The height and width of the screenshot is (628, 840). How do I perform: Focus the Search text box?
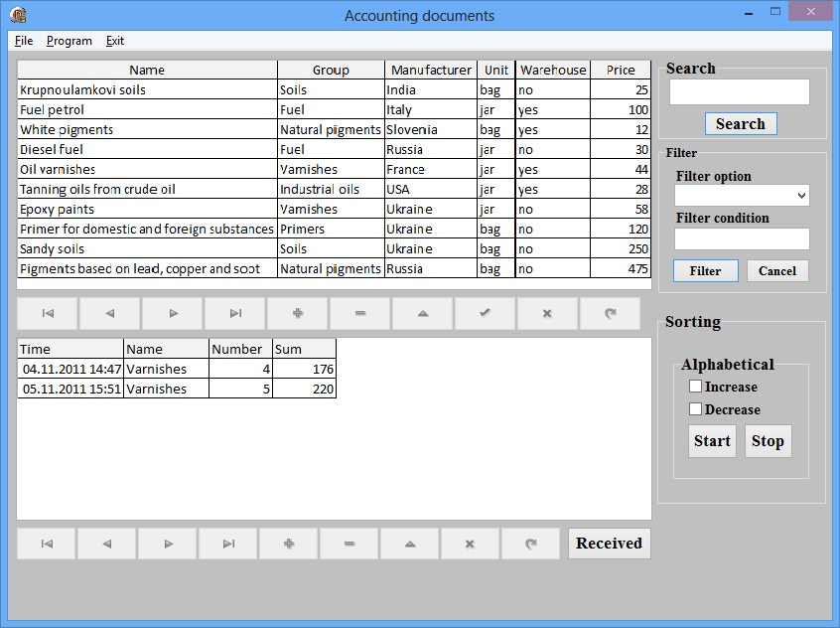click(x=739, y=92)
